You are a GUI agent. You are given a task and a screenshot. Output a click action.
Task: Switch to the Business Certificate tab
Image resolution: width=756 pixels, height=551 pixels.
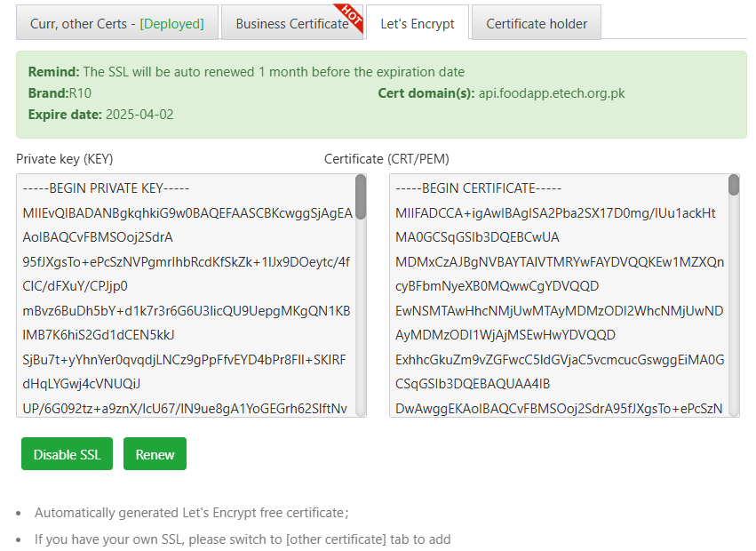291,24
